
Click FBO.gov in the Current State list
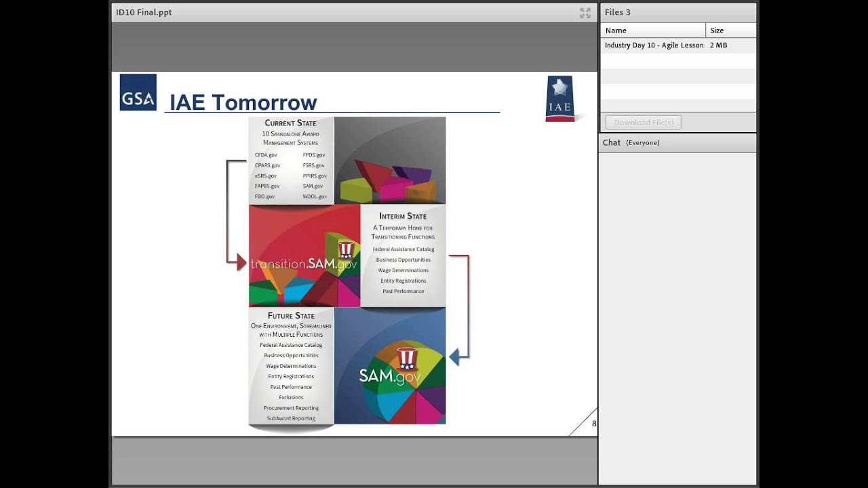point(264,197)
